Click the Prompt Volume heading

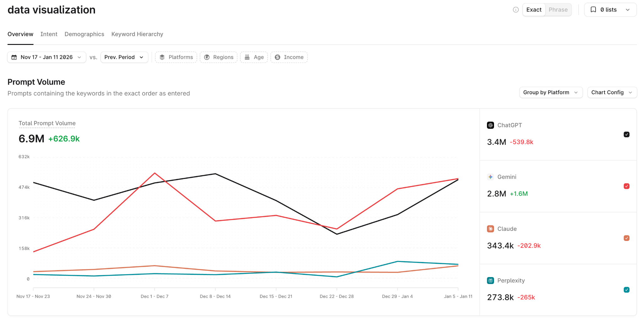pyautogui.click(x=36, y=82)
